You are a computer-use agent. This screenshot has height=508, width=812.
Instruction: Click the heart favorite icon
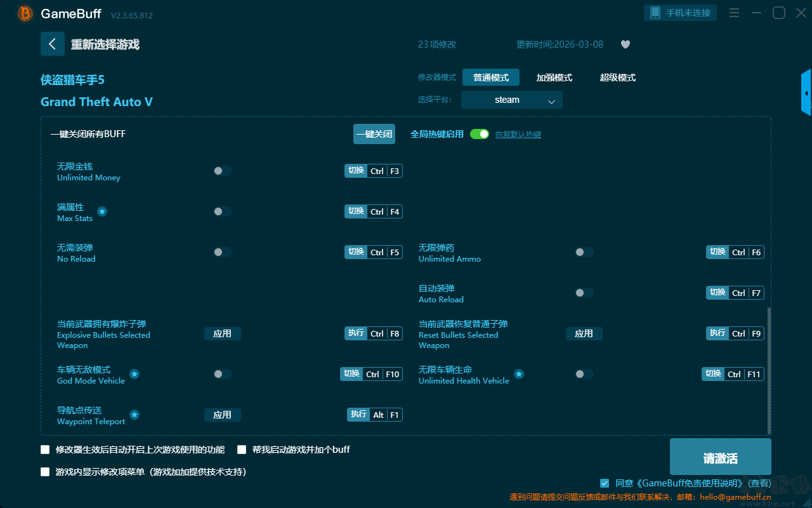(x=625, y=44)
